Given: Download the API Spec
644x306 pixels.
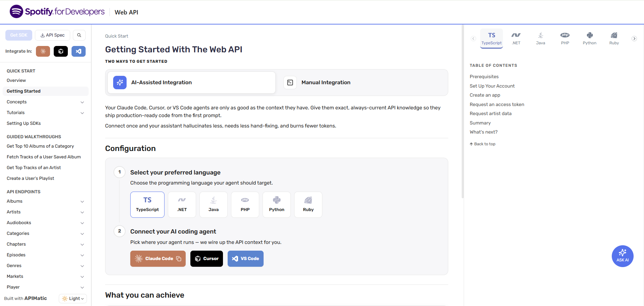Looking at the screenshot, I should pyautogui.click(x=52, y=35).
